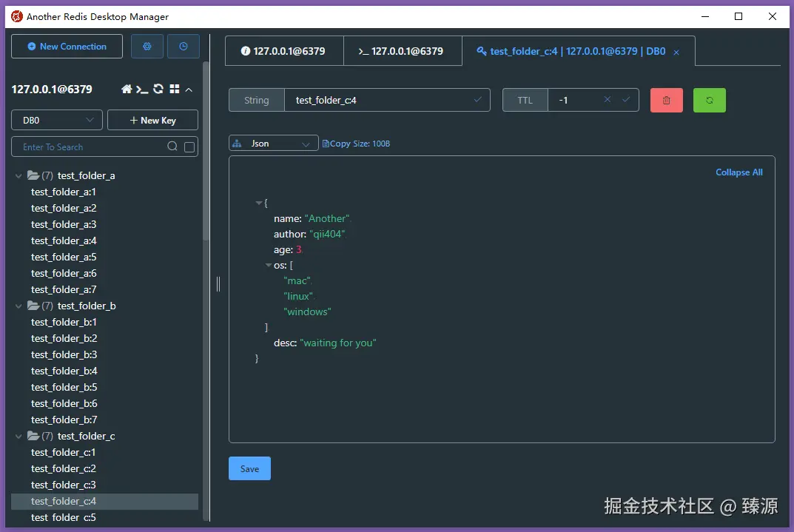This screenshot has height=532, width=794.
Task: Collapse the test_folder_b folder
Action: [18, 306]
